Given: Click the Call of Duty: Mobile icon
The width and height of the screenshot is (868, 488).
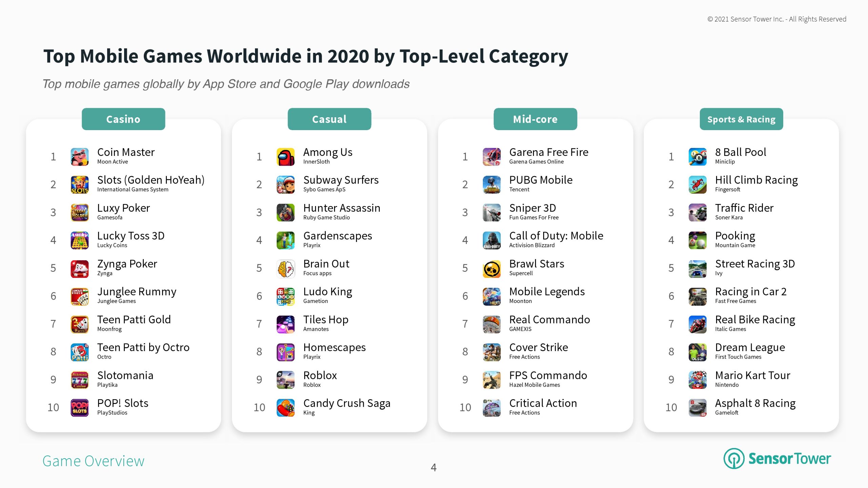Looking at the screenshot, I should 491,240.
